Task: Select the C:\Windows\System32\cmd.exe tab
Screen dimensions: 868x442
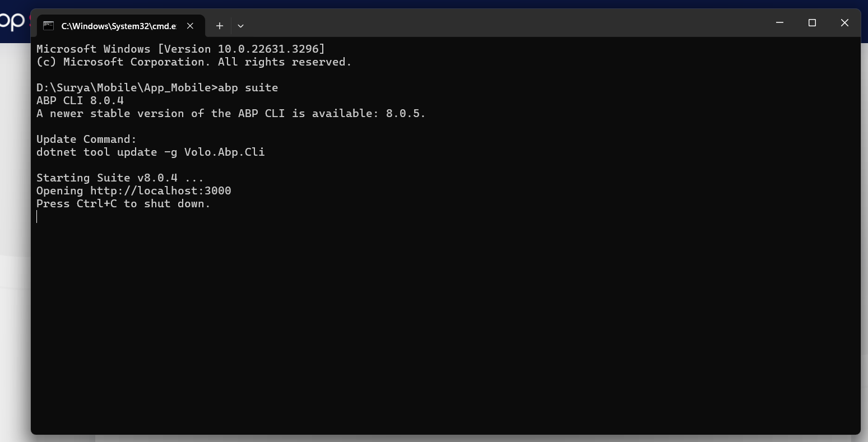Action: point(118,26)
